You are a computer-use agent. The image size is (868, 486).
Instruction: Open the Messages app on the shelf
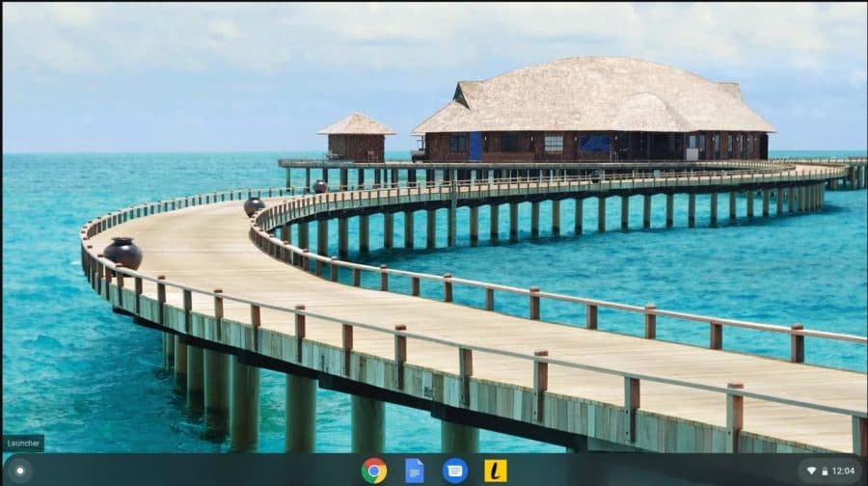[455, 472]
